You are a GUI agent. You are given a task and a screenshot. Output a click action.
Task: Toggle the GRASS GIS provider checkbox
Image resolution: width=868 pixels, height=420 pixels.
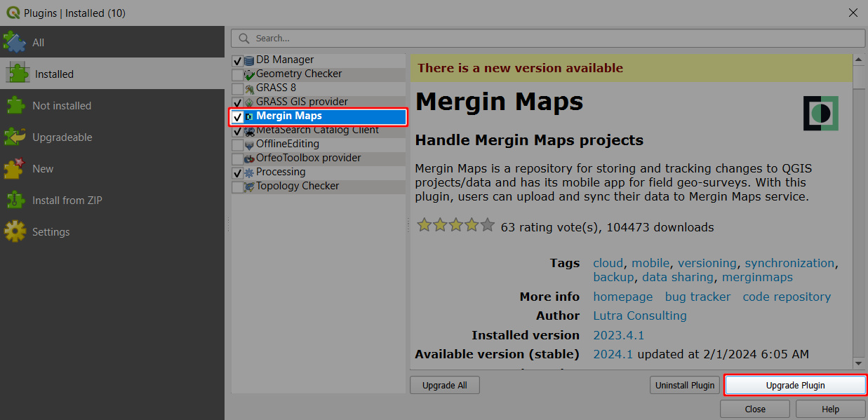point(238,103)
